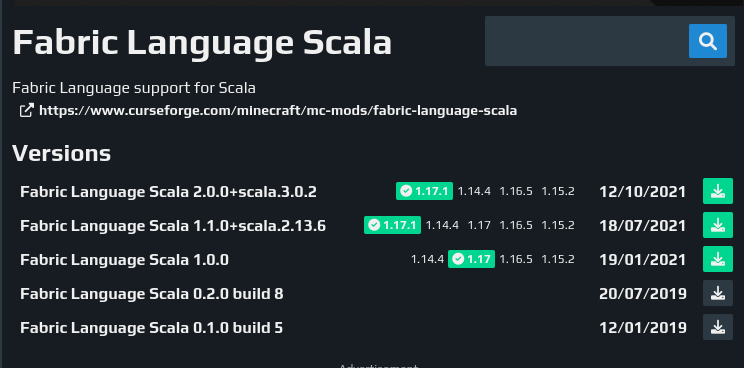Choose 1.15.2 tag on version 1.0.0 row
744x368 pixels.
tap(558, 259)
